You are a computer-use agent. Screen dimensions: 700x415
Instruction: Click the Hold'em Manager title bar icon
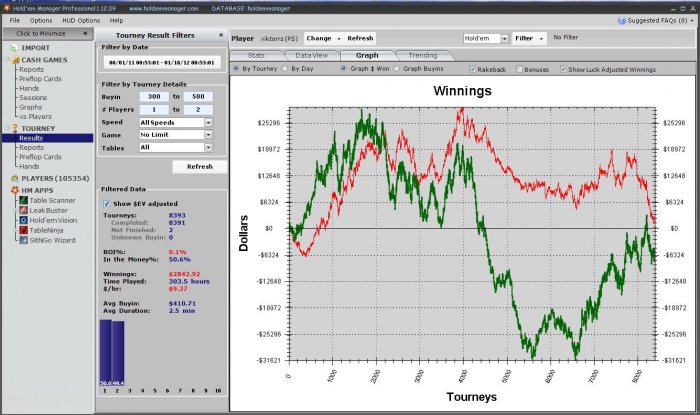(6, 8)
